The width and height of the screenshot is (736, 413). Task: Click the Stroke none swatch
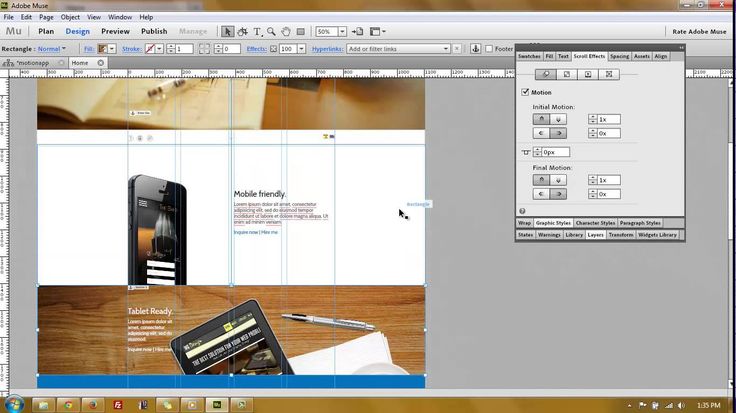150,48
